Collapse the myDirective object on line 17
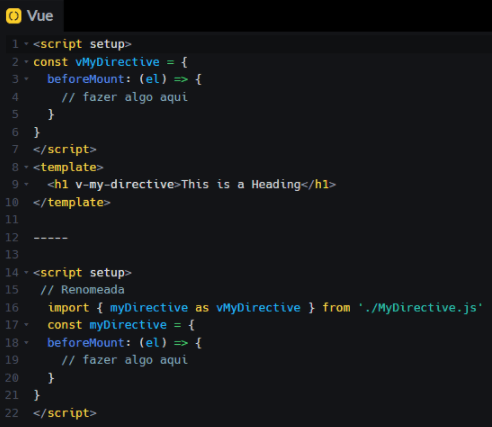Viewport: 492px width, 427px height. 26,324
